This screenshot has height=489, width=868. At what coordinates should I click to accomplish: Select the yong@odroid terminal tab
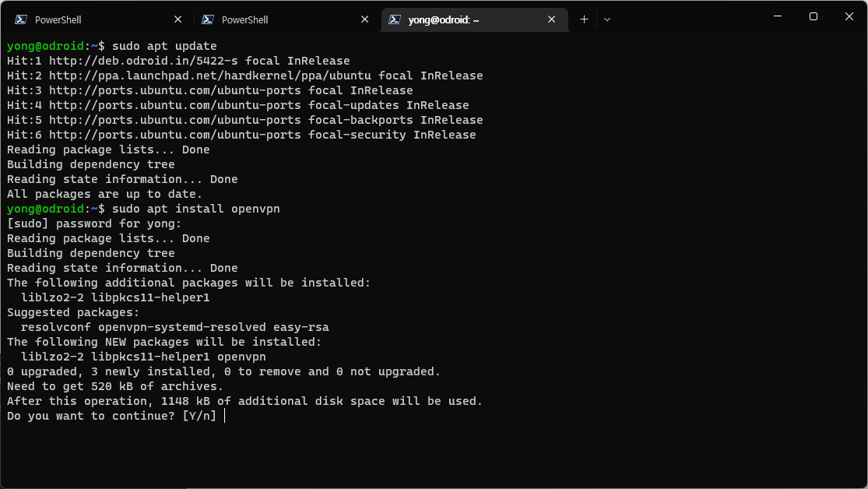474,19
